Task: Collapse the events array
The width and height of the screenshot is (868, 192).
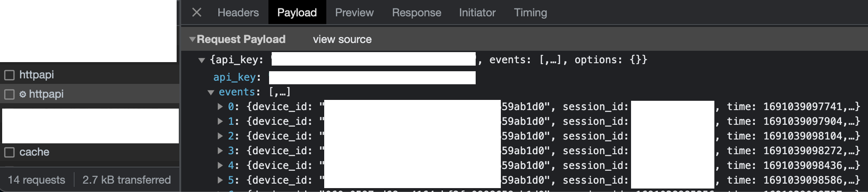Action: (211, 93)
